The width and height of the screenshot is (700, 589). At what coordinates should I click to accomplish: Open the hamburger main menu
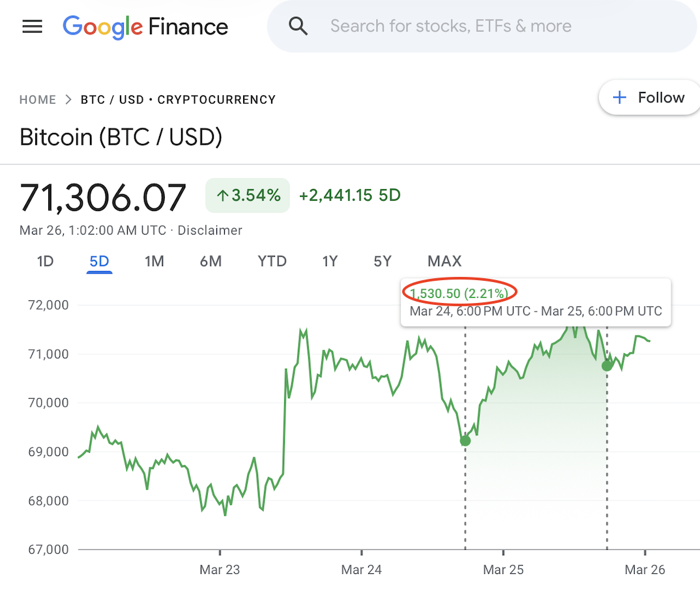[x=32, y=26]
